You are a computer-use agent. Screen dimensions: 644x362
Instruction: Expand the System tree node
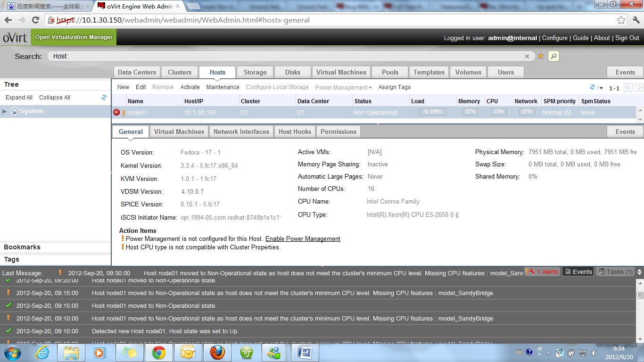point(5,111)
